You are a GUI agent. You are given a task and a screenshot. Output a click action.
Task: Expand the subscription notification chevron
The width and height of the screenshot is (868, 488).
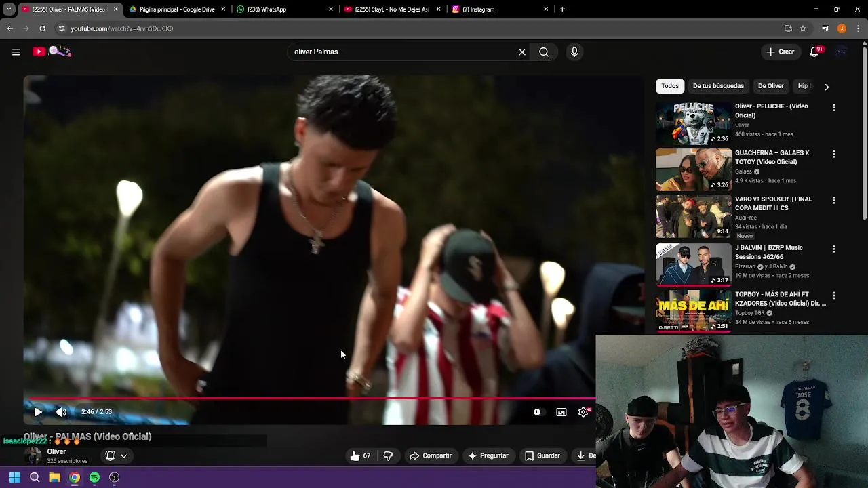tap(123, 455)
